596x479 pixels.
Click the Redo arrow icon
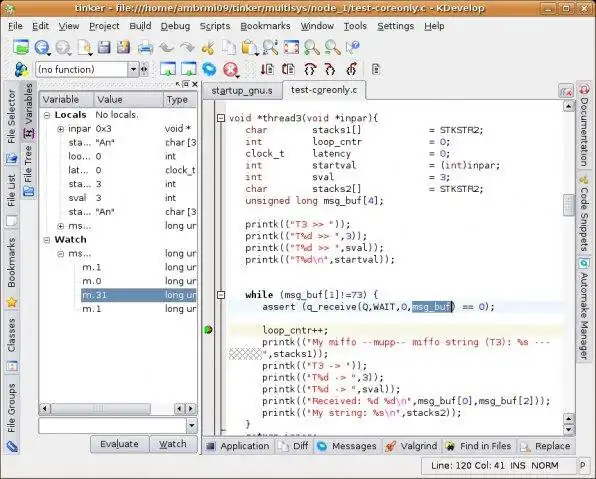(x=187, y=48)
